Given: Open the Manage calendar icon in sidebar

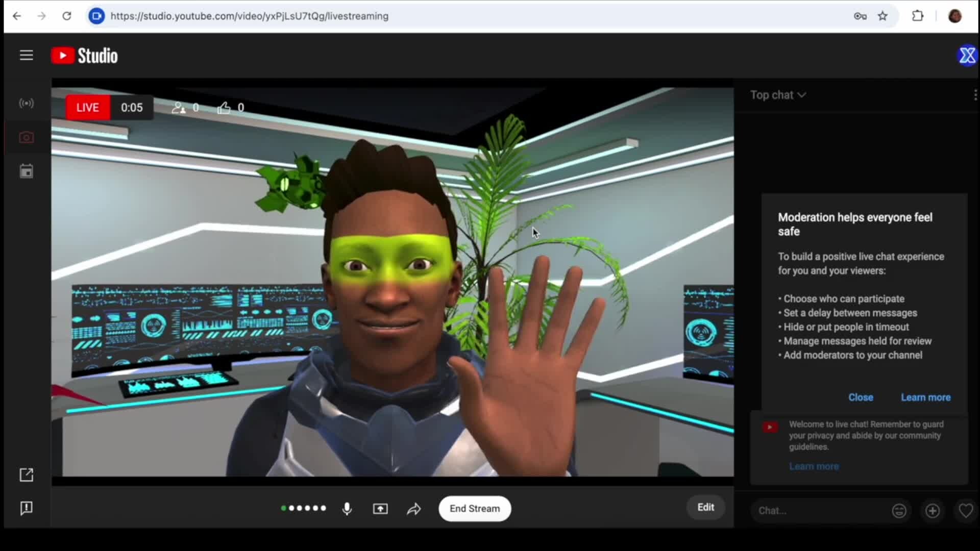Looking at the screenshot, I should [27, 171].
